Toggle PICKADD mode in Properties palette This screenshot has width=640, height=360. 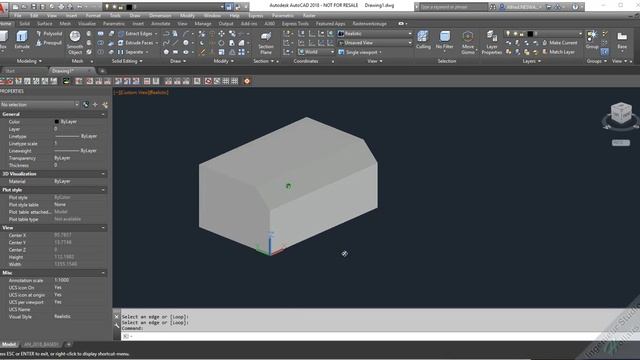coord(85,105)
